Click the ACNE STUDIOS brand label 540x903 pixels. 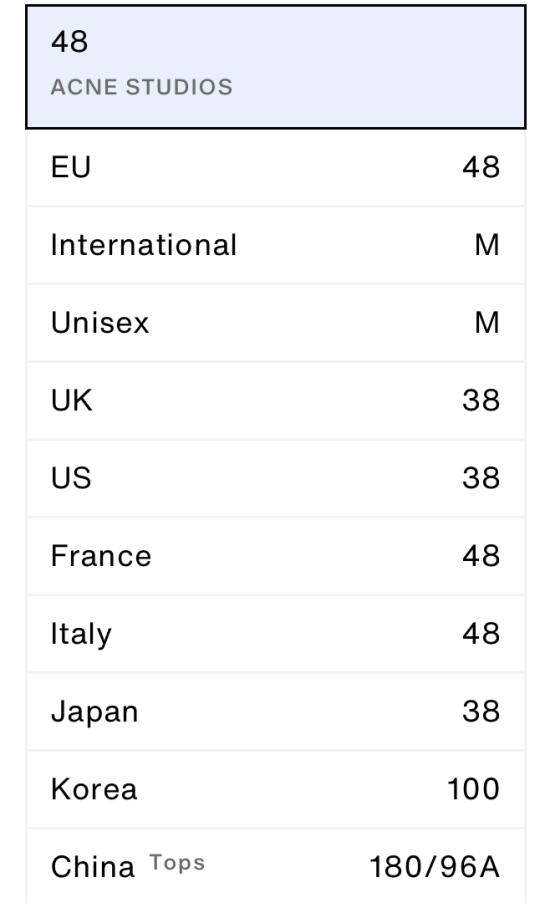[x=142, y=87]
